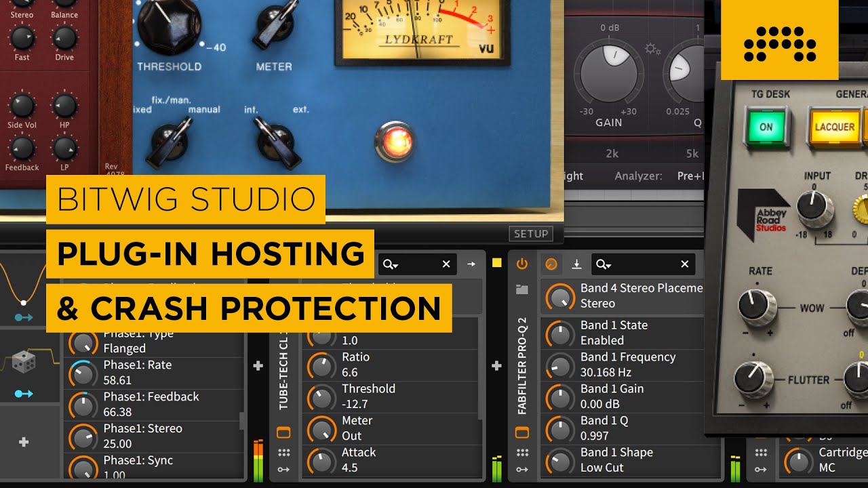Clear the FabFilter parameter search with X
Viewport: 868px width, 488px height.
[x=685, y=264]
